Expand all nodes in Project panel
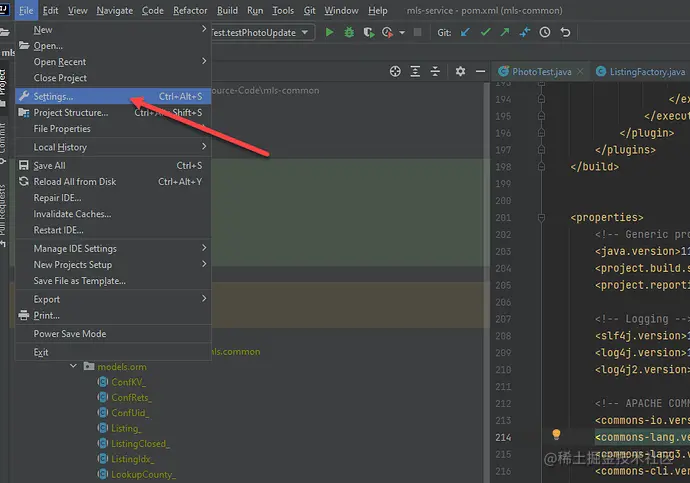The image size is (690, 483). coord(415,71)
